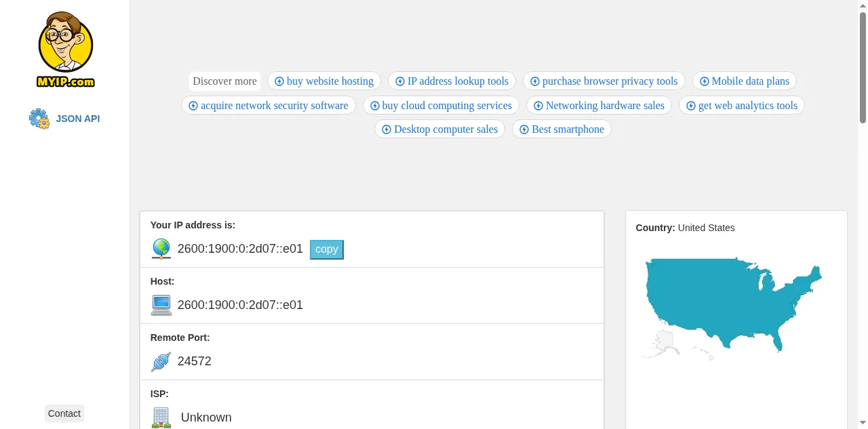Click the building icon under ISP
The width and height of the screenshot is (868, 429).
(x=161, y=417)
